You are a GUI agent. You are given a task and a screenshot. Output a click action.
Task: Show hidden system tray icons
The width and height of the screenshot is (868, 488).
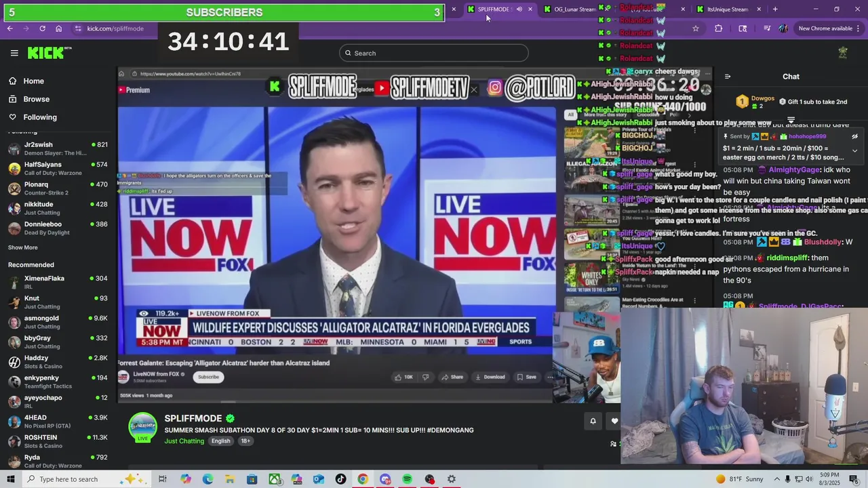[777, 479]
